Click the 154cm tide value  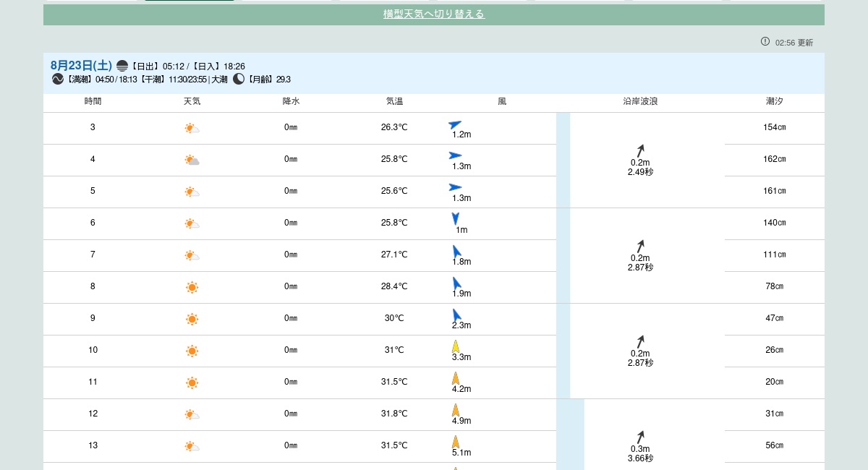pos(774,128)
